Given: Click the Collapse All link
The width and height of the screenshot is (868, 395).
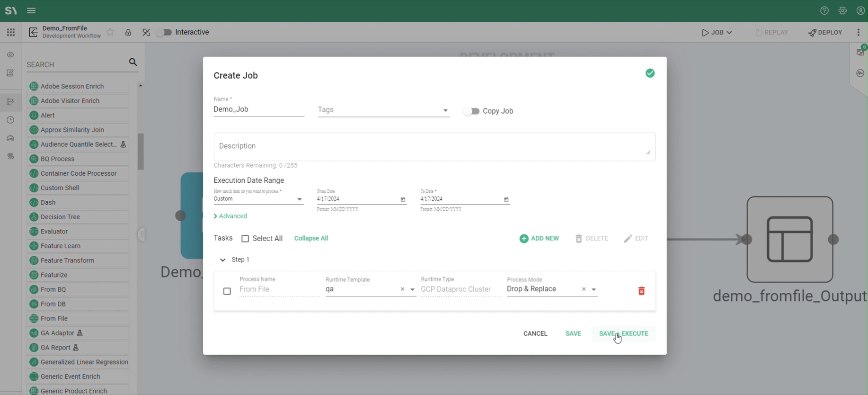Looking at the screenshot, I should [x=311, y=238].
